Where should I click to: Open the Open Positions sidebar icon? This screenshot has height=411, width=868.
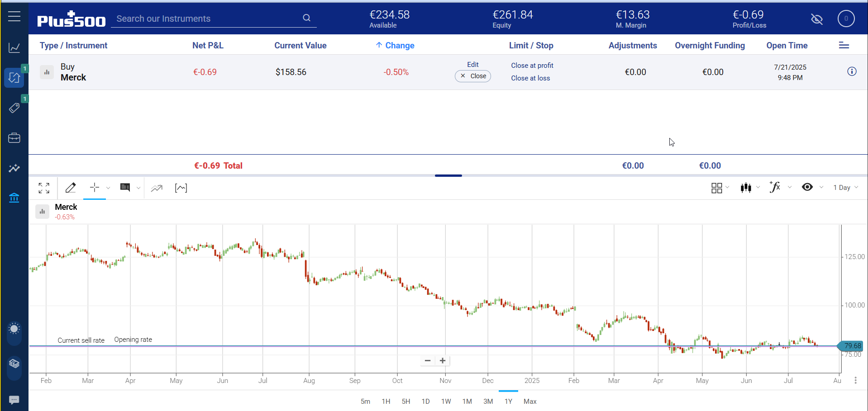[14, 78]
